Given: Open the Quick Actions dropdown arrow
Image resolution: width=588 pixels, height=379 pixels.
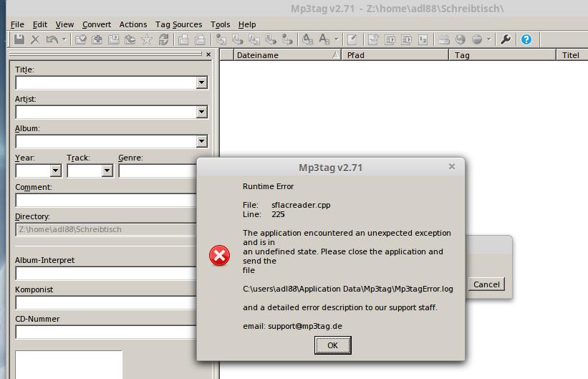Looking at the screenshot, I should coord(336,39).
